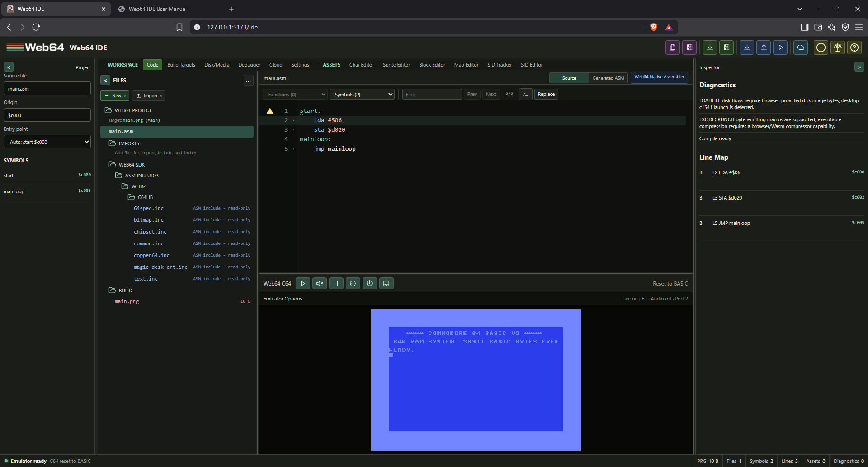Open the info circle icon
This screenshot has height=467, width=868.
click(821, 48)
